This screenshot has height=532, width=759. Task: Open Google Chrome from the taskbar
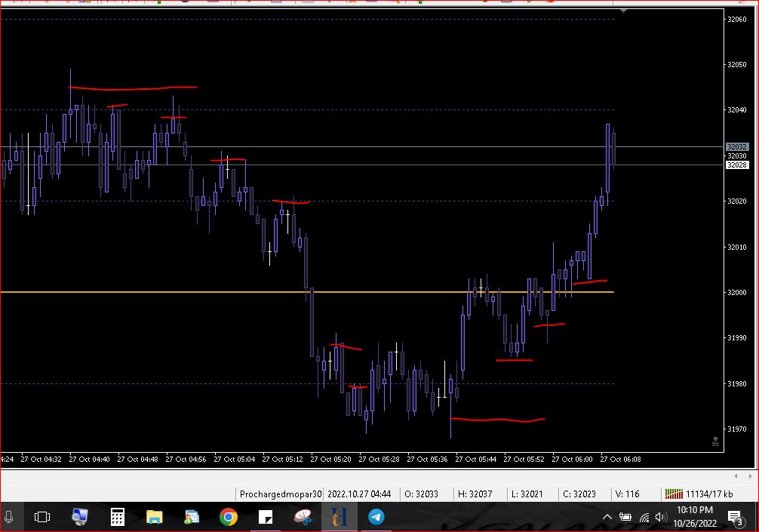pyautogui.click(x=229, y=517)
